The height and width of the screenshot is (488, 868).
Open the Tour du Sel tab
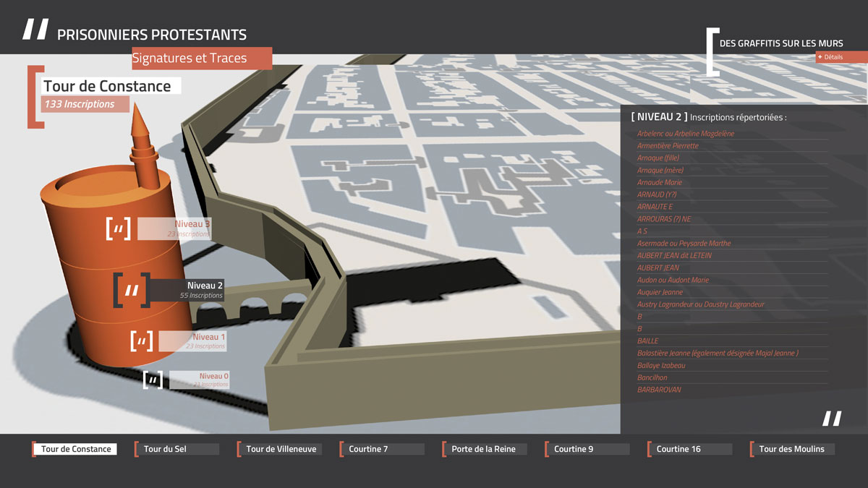(176, 449)
